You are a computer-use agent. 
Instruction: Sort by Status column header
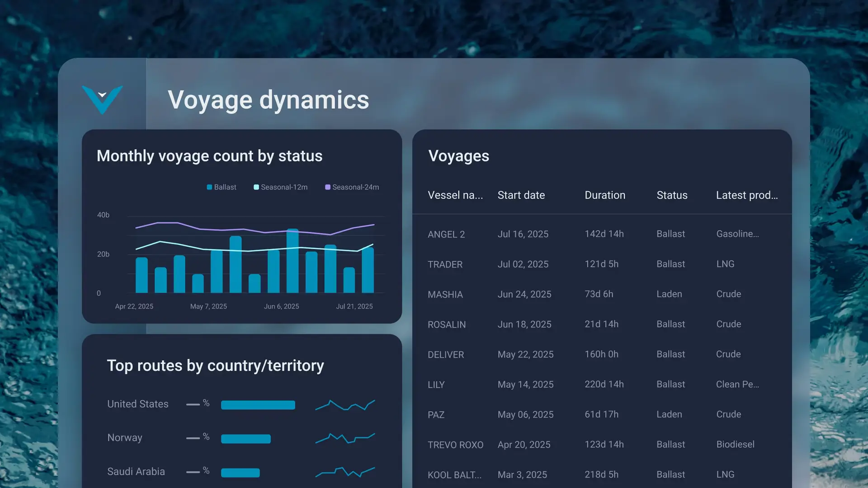[672, 195]
